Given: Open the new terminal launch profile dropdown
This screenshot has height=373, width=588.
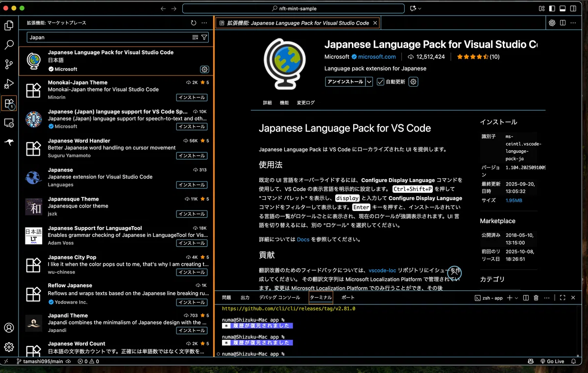Looking at the screenshot, I should pyautogui.click(x=516, y=298).
